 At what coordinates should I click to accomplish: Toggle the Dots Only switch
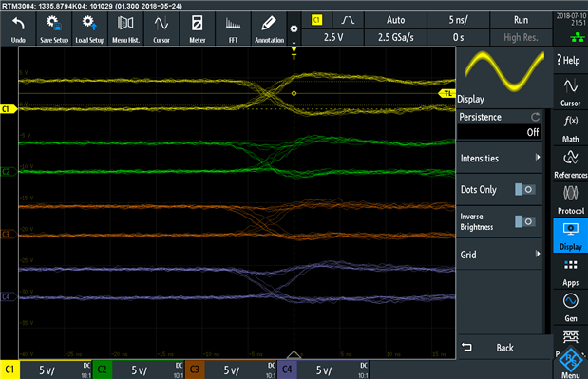525,189
